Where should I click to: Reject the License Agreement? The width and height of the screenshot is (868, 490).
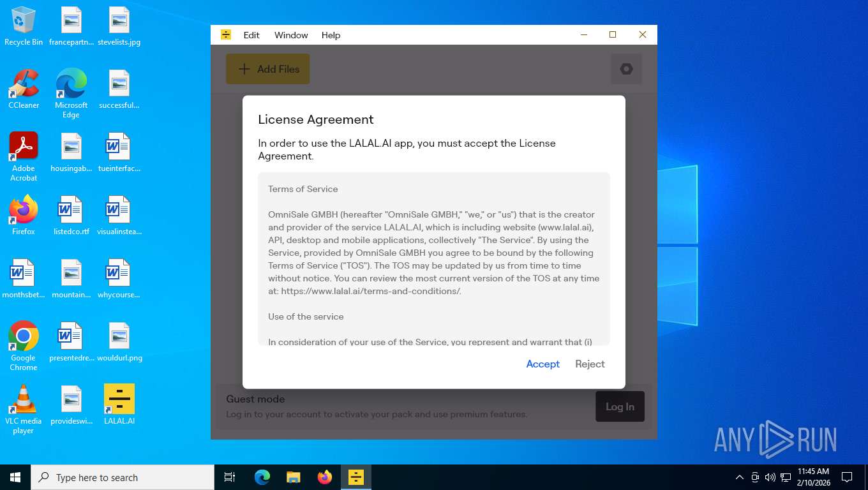click(590, 364)
